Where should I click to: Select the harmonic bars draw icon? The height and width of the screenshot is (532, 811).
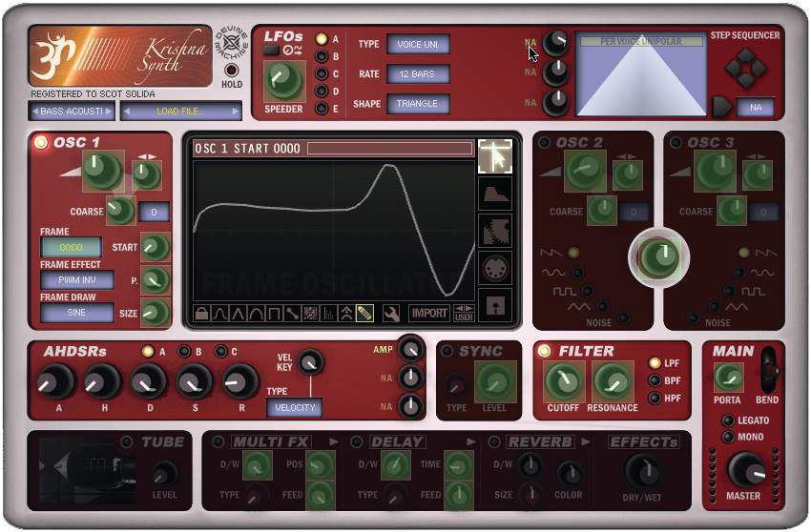(328, 314)
